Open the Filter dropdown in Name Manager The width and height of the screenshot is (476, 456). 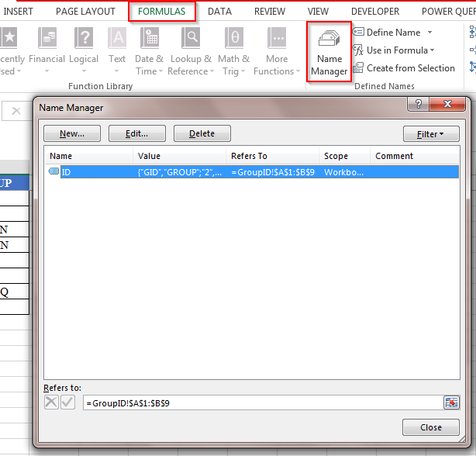(x=431, y=133)
